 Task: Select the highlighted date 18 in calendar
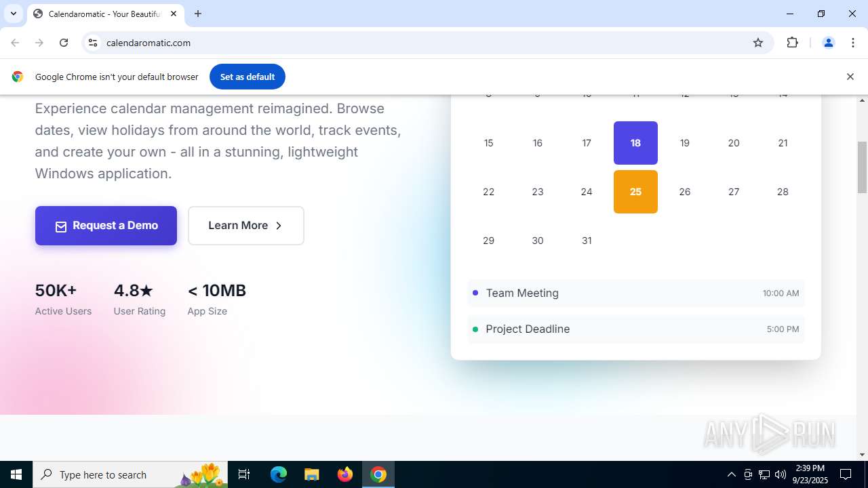coord(635,143)
